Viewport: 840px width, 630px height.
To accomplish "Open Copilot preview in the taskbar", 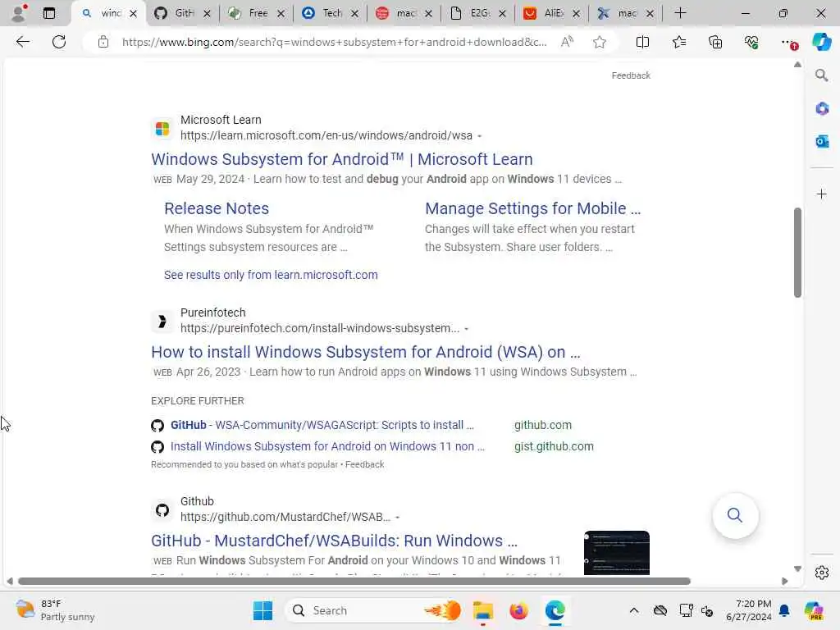I will click(814, 610).
